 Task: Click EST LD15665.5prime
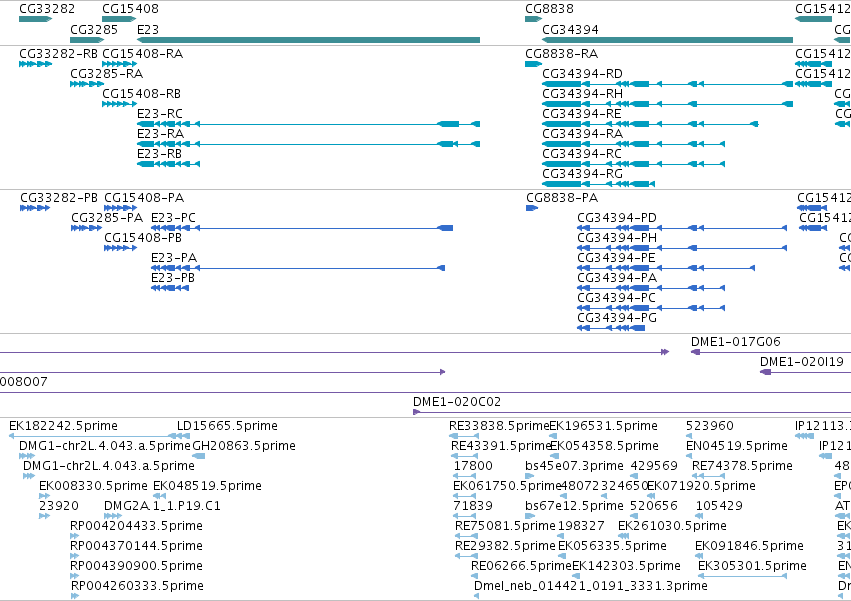click(227, 426)
